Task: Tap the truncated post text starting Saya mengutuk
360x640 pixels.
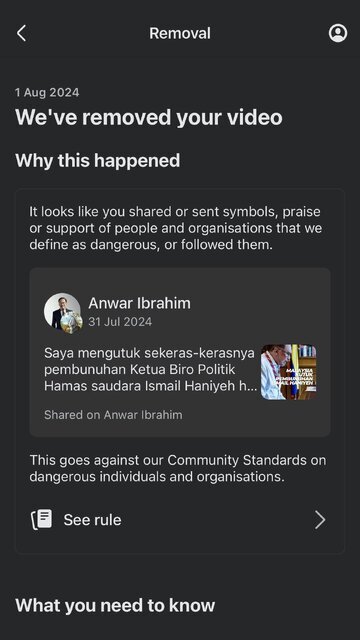Action: click(151, 369)
